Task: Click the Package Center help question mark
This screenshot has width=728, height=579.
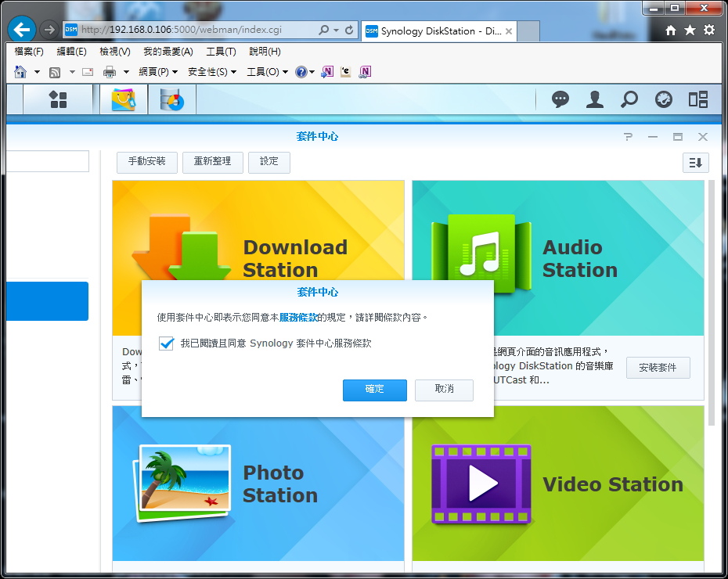Action: 628,137
